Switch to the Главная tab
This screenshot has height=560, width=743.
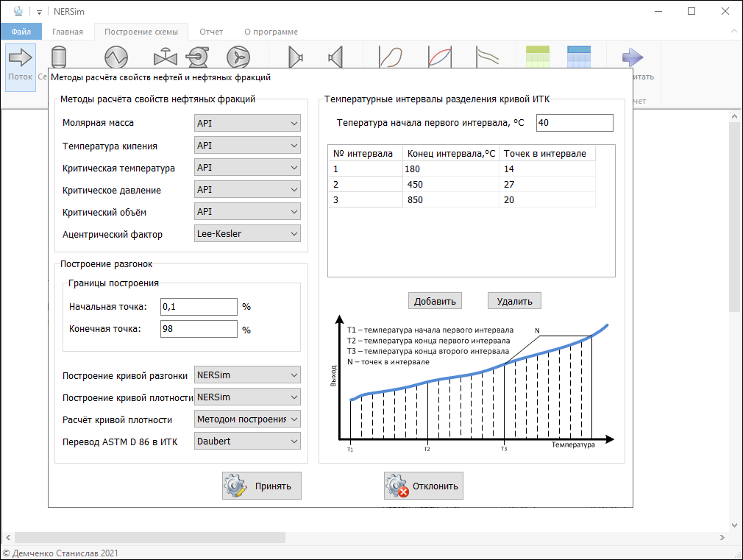(68, 32)
